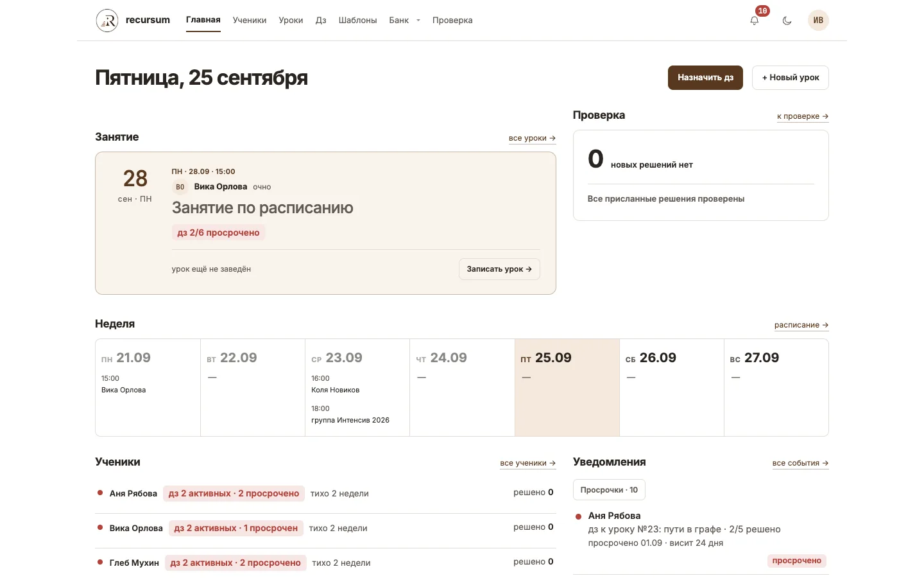Click the Записать урок button
The height and width of the screenshot is (578, 924).
point(499,269)
